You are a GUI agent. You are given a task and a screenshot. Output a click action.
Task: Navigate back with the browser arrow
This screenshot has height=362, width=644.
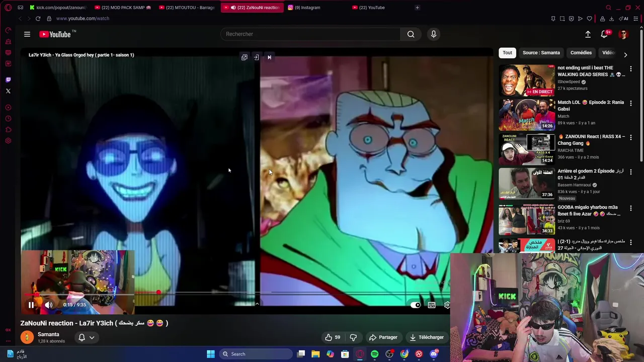click(20, 19)
